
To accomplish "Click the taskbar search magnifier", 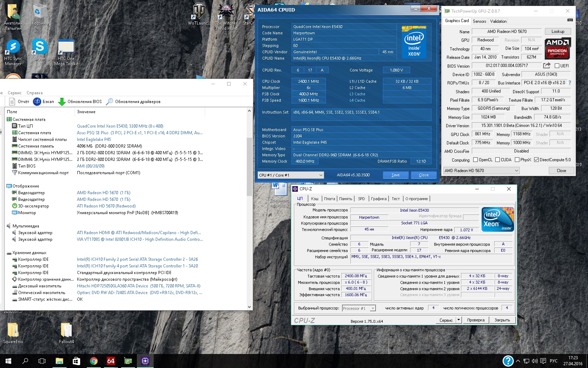I will point(25,361).
